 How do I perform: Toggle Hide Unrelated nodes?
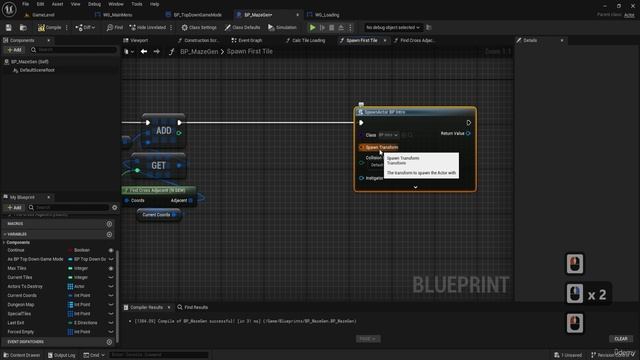point(148,27)
